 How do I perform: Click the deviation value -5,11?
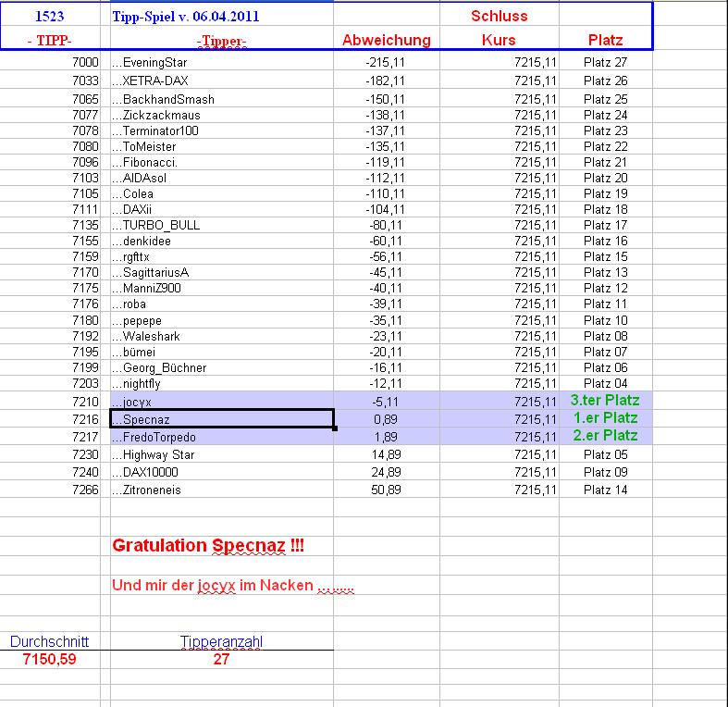pyautogui.click(x=387, y=402)
